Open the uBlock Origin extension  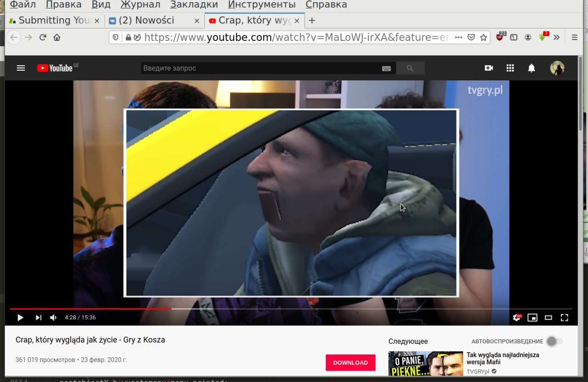pyautogui.click(x=500, y=37)
